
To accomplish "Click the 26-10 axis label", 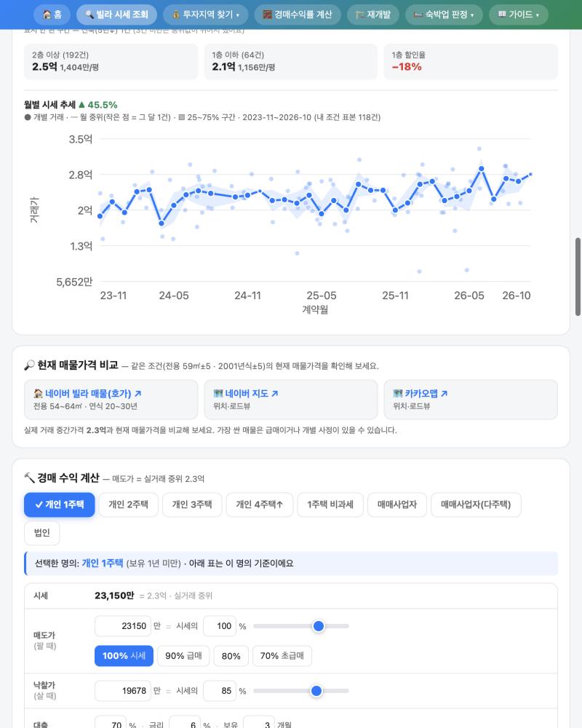I will coord(516,296).
